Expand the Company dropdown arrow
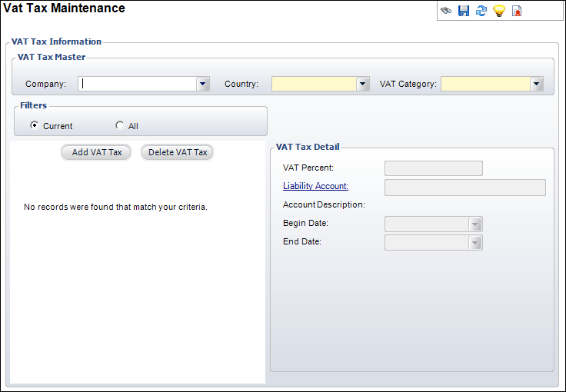566x392 pixels. pyautogui.click(x=203, y=84)
